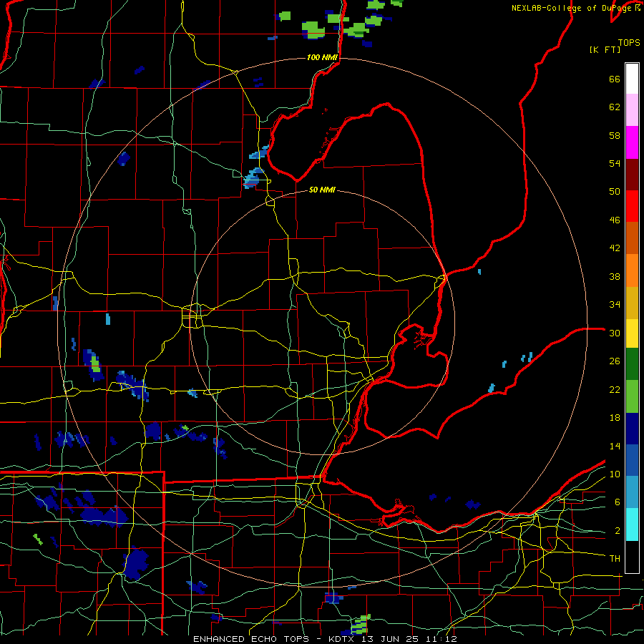Click the legend value "38"
Screen dimensions: 644x644
615,276
